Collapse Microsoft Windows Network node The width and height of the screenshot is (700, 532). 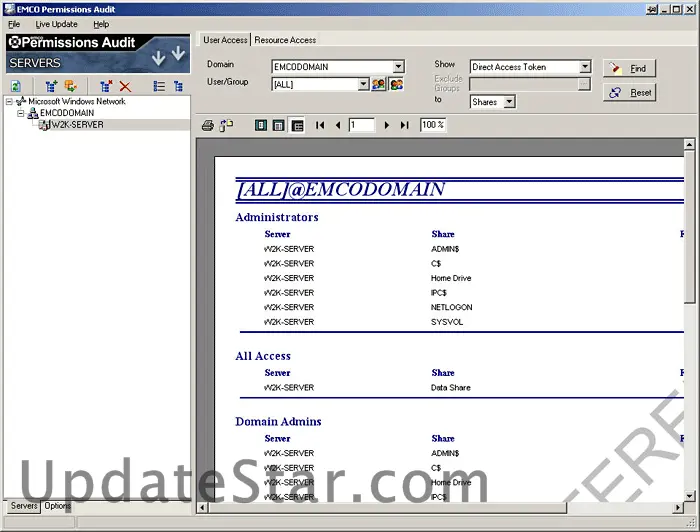(x=9, y=102)
